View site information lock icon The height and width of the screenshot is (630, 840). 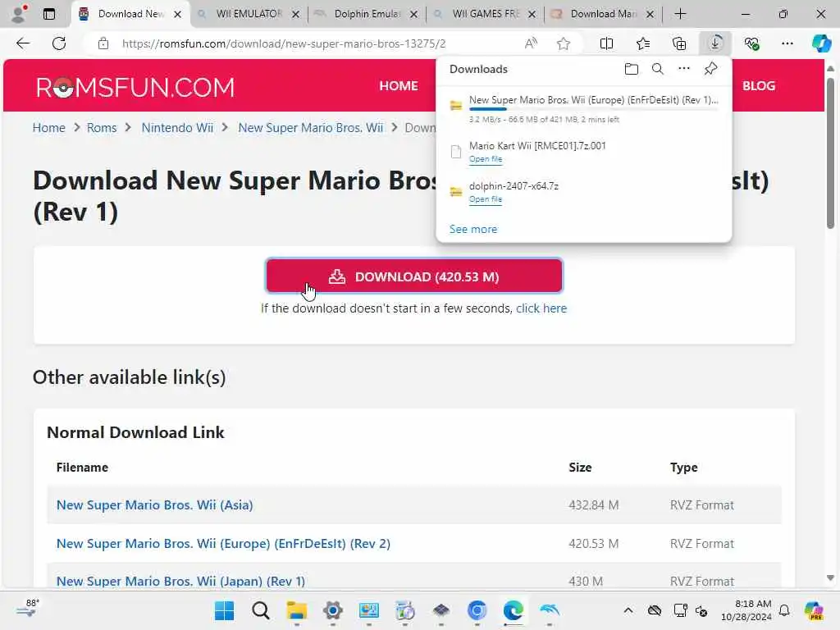tap(103, 43)
